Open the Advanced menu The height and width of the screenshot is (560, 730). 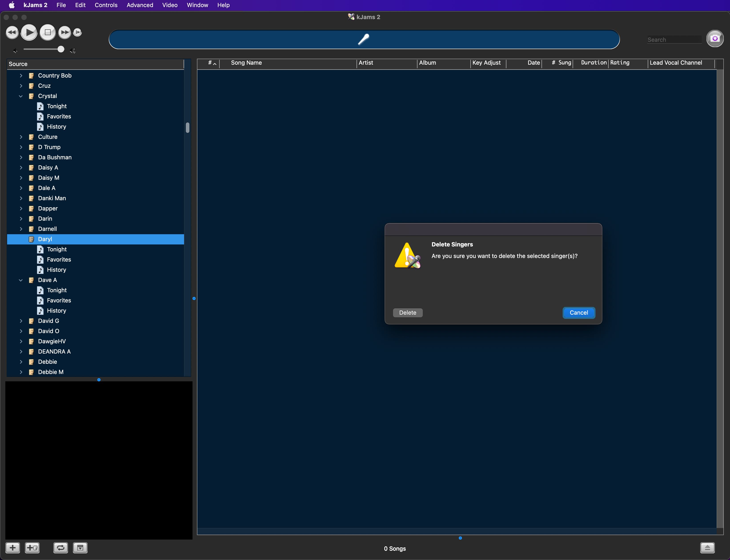point(140,5)
